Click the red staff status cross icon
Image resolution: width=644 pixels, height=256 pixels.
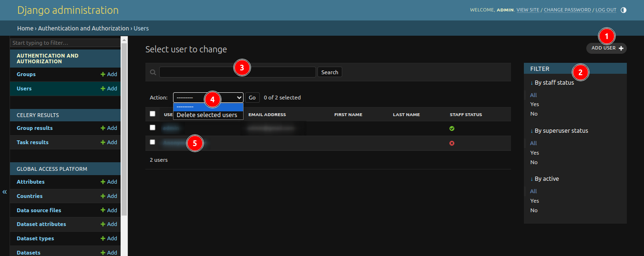452,143
